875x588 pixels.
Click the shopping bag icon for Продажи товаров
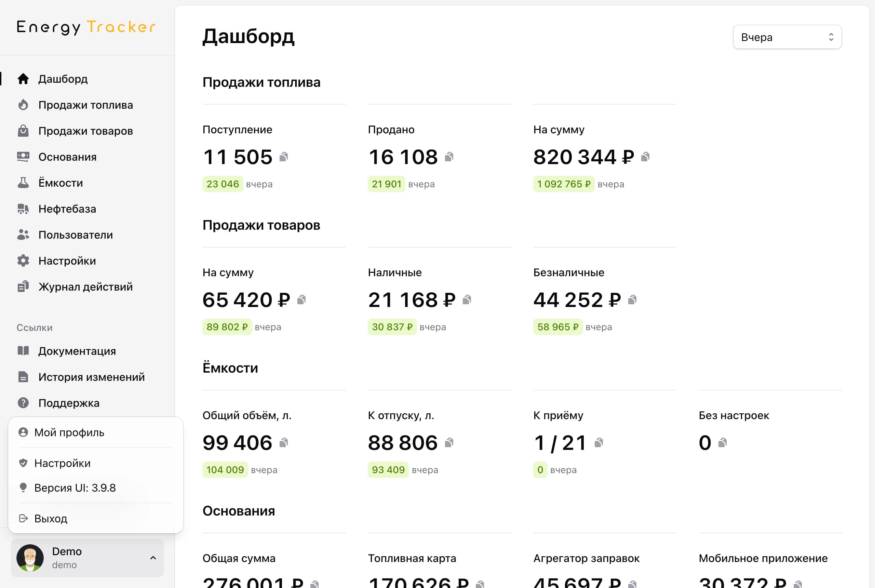23,131
